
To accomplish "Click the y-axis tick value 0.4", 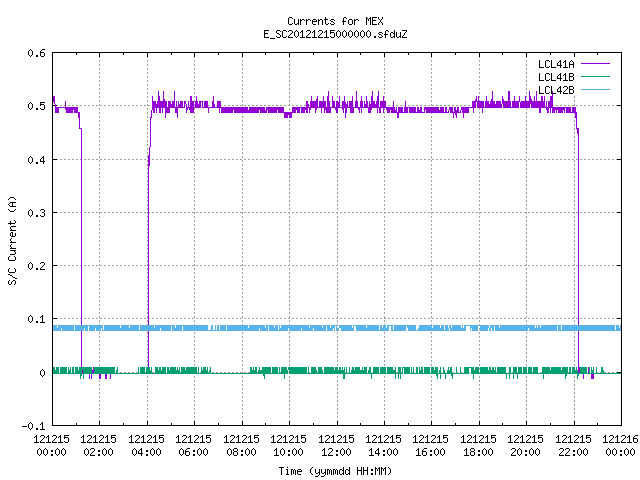I will pyautogui.click(x=36, y=160).
